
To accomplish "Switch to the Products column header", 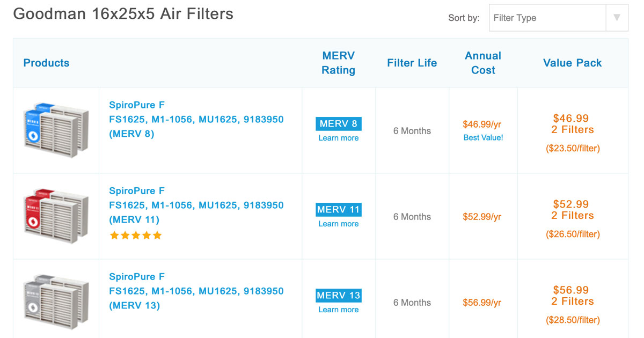I will point(46,63).
